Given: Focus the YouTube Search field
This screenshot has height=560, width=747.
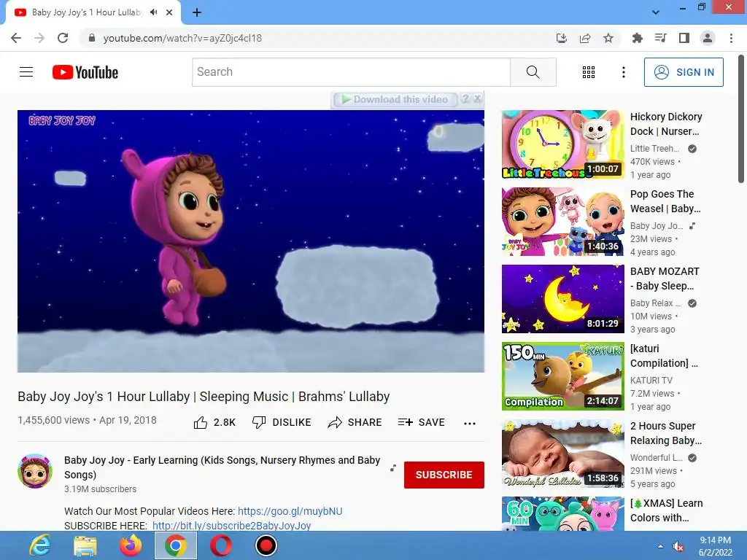Looking at the screenshot, I should 351,72.
